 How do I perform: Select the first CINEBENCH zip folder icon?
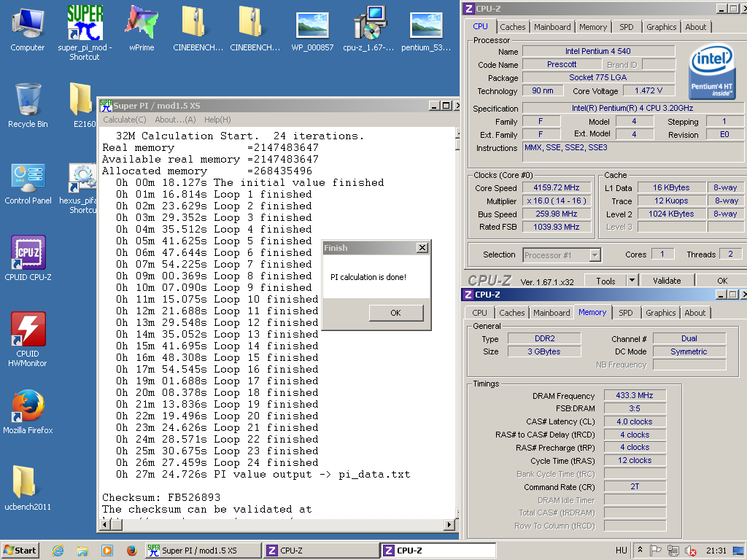(x=198, y=28)
